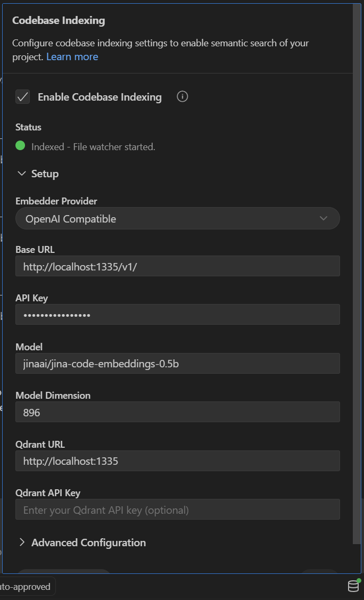Click the info icon next to Enable Codebase Indexing
Viewport: 364px width, 600px height.
pos(183,97)
